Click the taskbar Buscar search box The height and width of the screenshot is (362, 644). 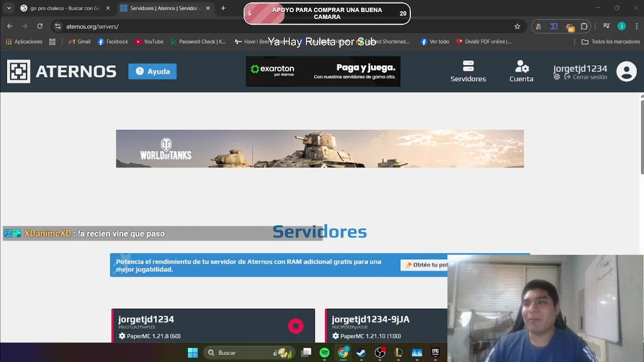click(250, 353)
